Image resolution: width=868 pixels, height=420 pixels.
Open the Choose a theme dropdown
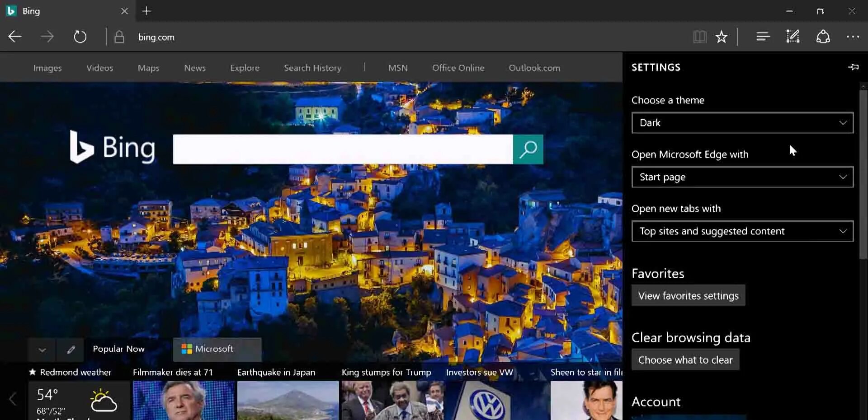coord(742,122)
